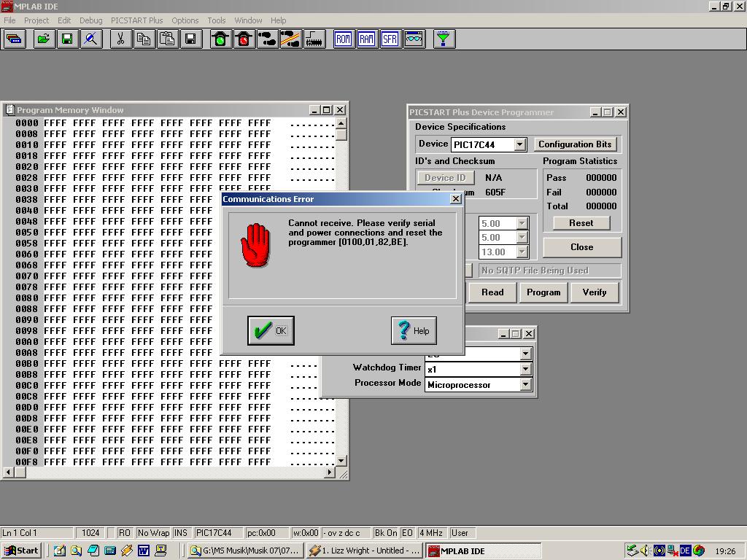747x560 pixels.
Task: Click the Verify button
Action: click(595, 292)
